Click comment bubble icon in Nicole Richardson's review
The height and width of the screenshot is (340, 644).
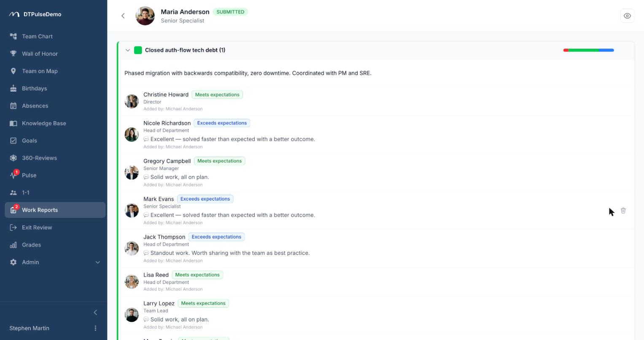point(146,139)
